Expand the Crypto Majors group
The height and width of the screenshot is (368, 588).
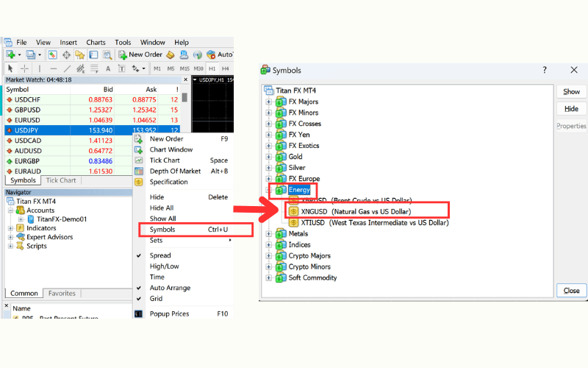click(x=269, y=255)
